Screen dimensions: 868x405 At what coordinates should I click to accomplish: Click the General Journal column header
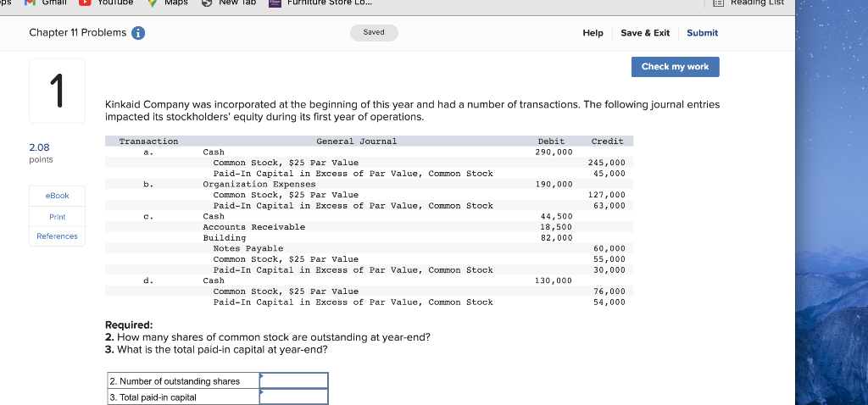(357, 141)
